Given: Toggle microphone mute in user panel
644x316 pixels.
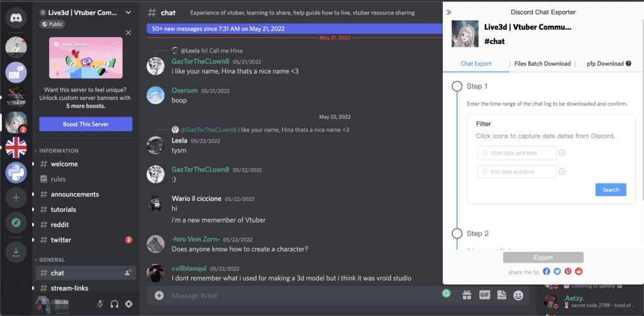Looking at the screenshot, I should (x=100, y=304).
